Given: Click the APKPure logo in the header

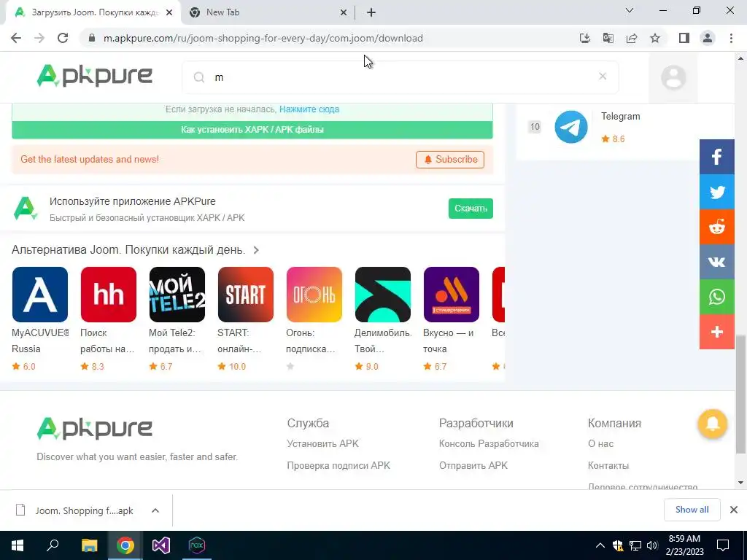Looking at the screenshot, I should [94, 76].
